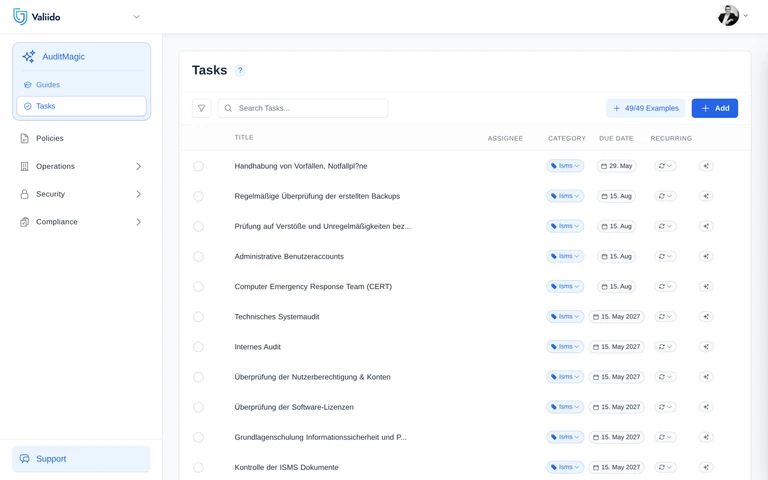
Task: Open AuditMagic section
Action: 63,56
